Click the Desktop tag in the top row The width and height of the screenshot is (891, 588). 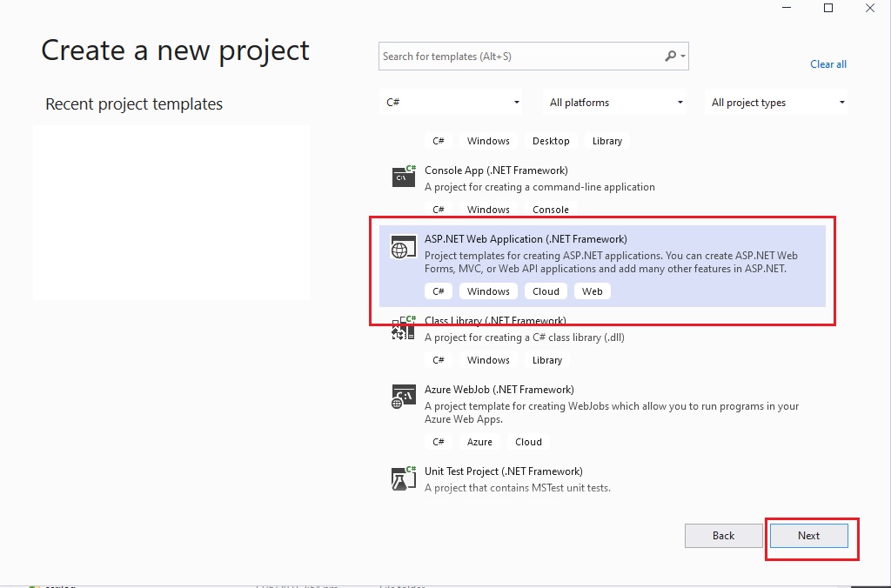click(551, 141)
